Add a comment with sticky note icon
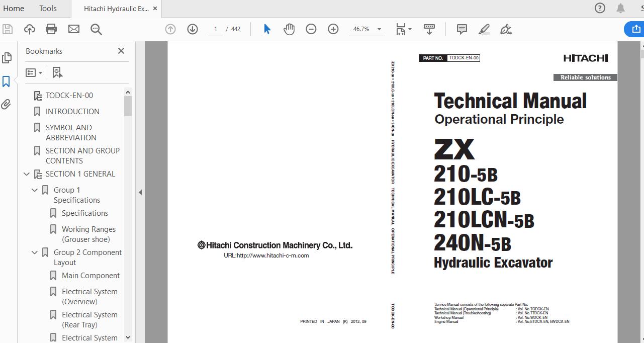Viewport: 644px width, 343px height. (x=462, y=29)
